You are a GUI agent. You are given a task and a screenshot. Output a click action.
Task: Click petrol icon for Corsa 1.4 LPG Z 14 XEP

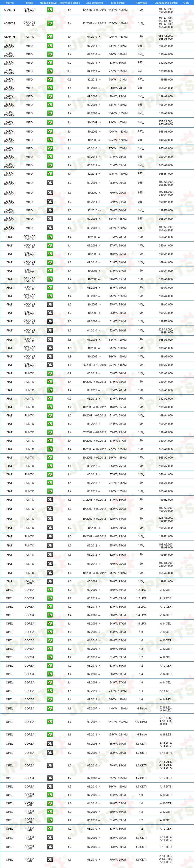(x=50, y=615)
